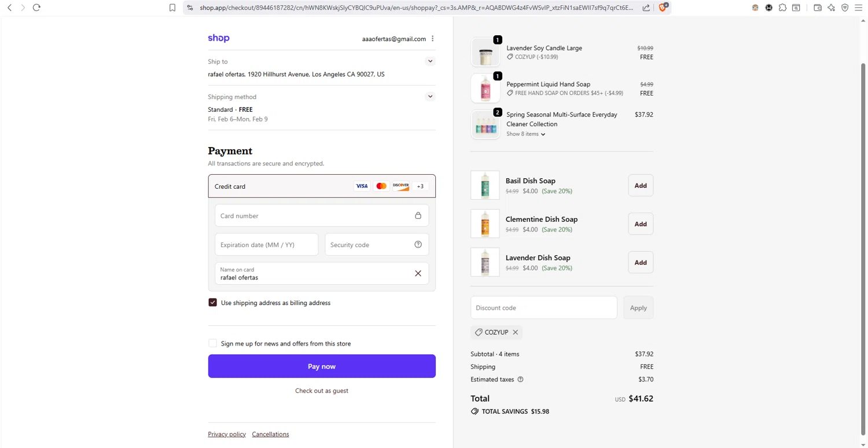Click the Shop logo
The width and height of the screenshot is (868, 448).
(x=219, y=38)
